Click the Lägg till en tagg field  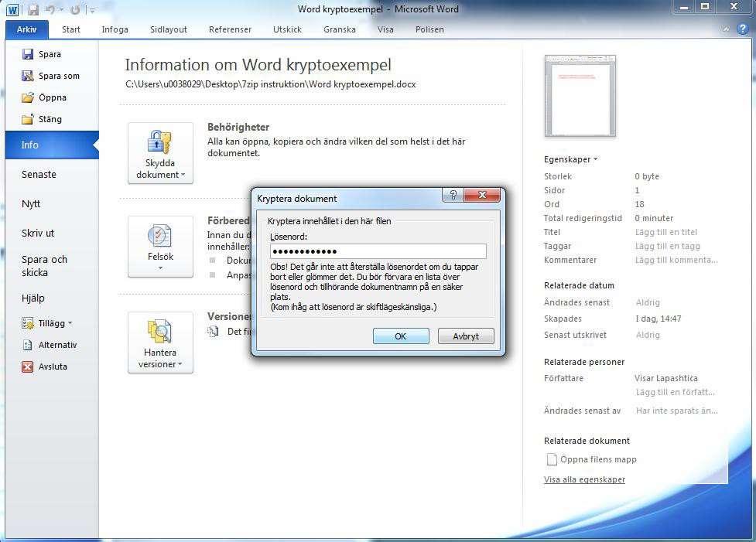[x=667, y=246]
